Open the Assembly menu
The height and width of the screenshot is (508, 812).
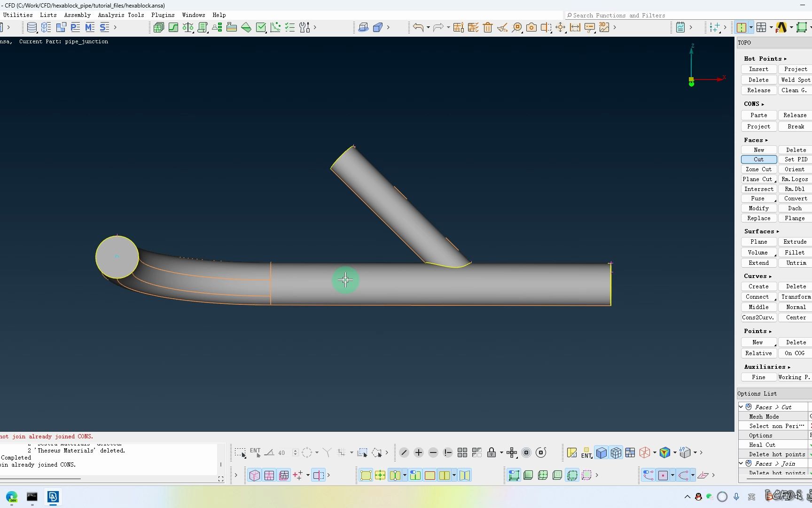click(78, 15)
